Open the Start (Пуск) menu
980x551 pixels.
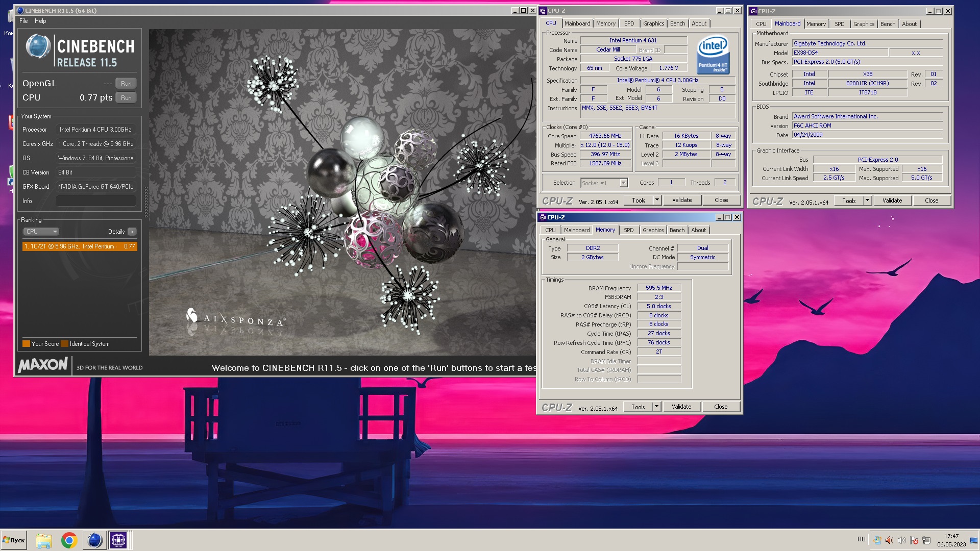14,540
